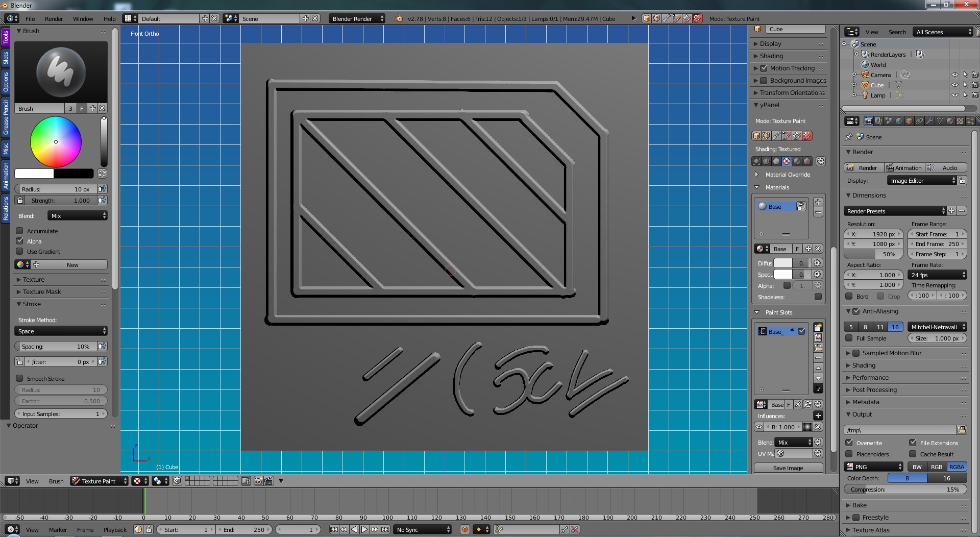The image size is (980, 537).
Task: Switch to the Slots tab
Action: (x=6, y=57)
